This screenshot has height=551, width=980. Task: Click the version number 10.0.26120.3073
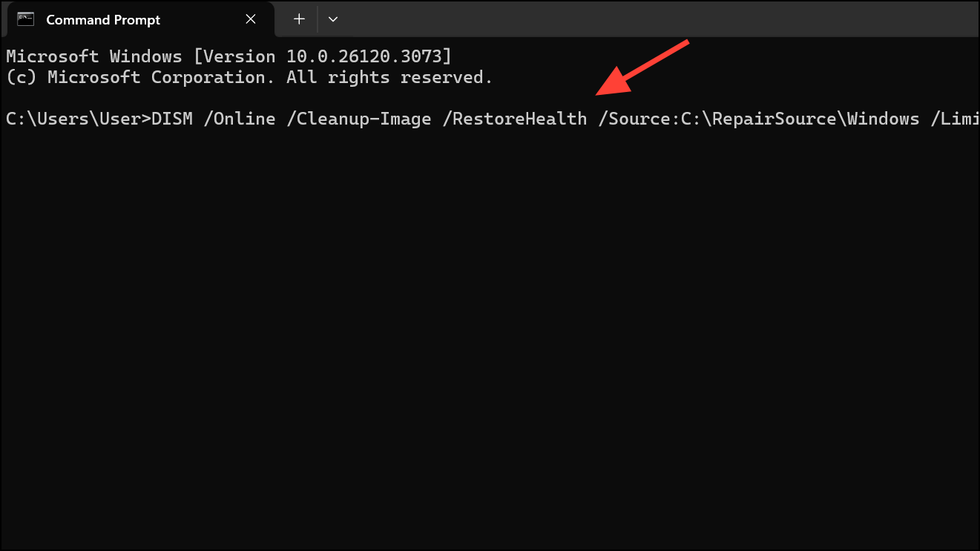[358, 56]
